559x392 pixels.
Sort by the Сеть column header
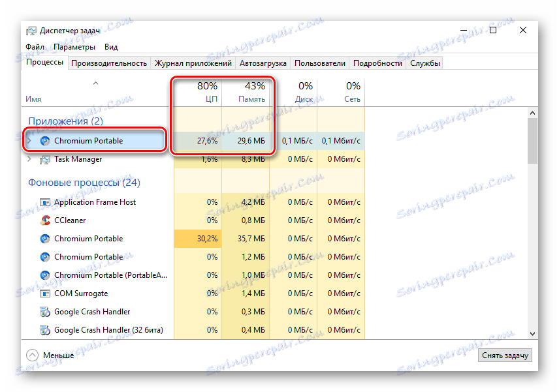pos(341,93)
